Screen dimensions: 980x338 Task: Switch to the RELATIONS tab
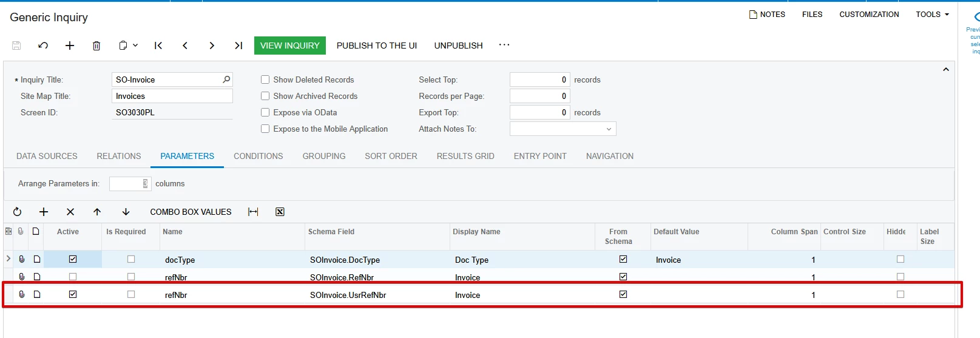[x=119, y=156]
